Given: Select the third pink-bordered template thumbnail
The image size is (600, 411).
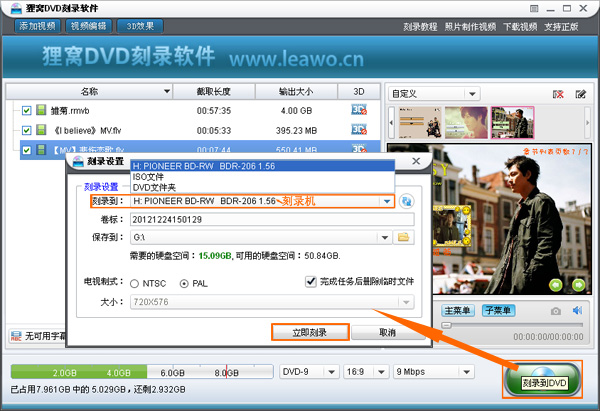Looking at the screenshot, I should [x=512, y=122].
